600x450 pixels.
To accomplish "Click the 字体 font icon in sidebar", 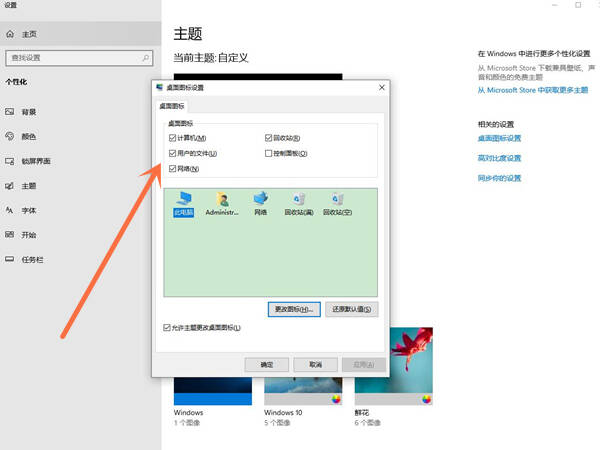I will pyautogui.click(x=10, y=210).
